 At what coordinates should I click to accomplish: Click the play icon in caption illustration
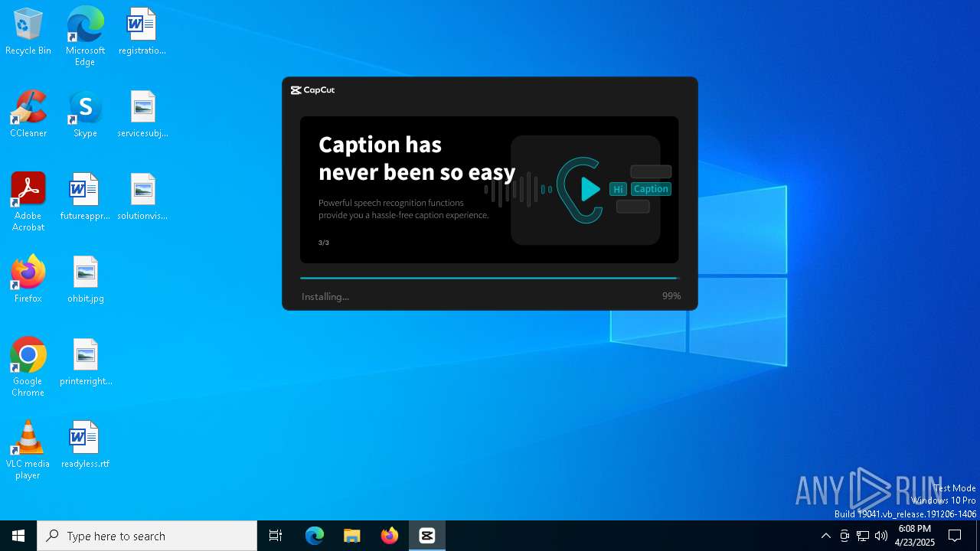click(590, 189)
